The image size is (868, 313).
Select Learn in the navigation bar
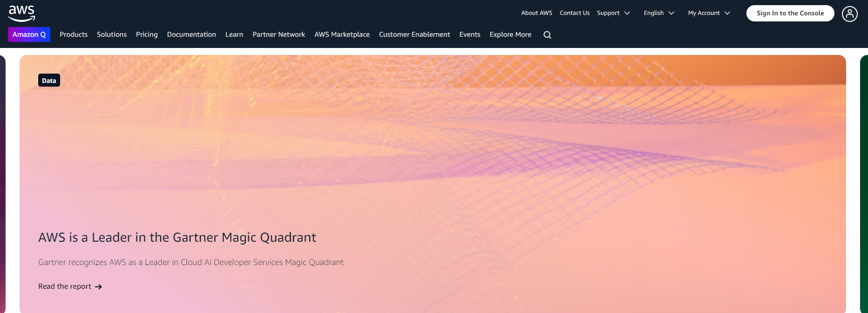pyautogui.click(x=234, y=34)
